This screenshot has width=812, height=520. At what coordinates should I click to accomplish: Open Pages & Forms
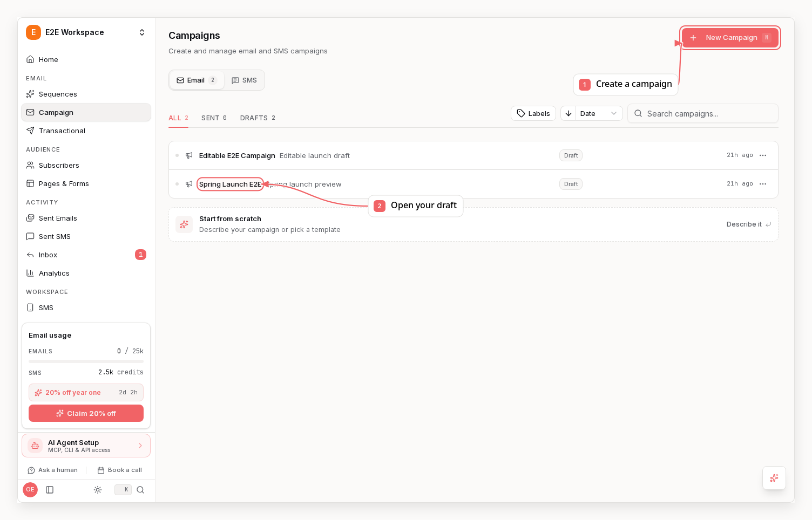[86, 183]
